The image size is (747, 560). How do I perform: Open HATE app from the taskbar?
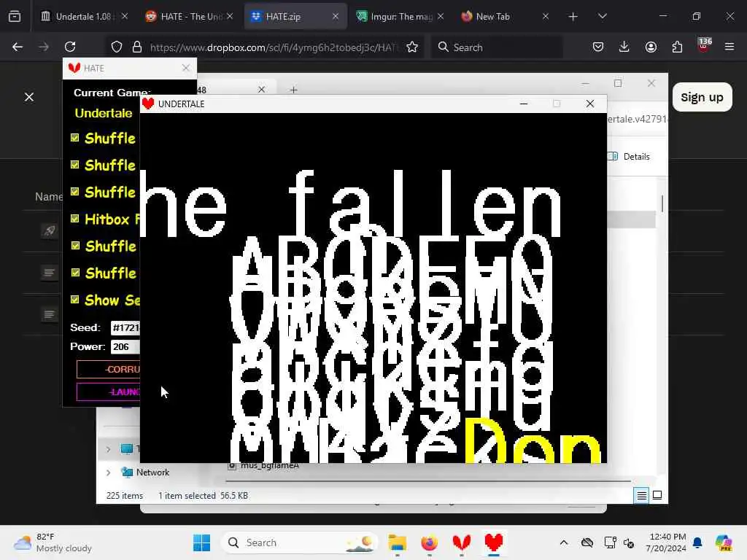pyautogui.click(x=462, y=542)
